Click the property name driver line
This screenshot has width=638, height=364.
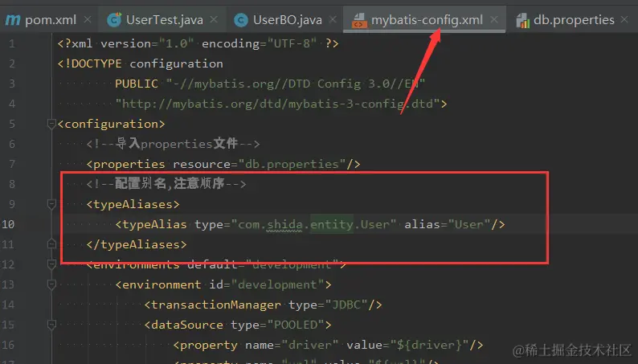pyautogui.click(x=328, y=345)
